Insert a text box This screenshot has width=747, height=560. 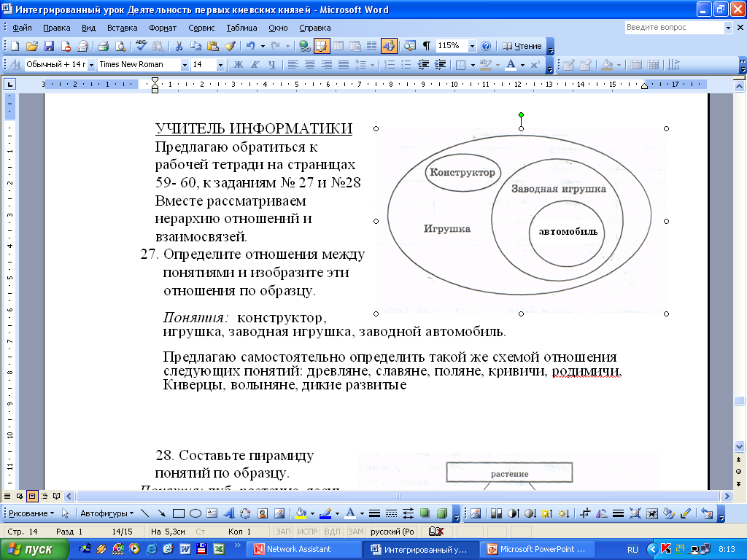click(x=212, y=513)
